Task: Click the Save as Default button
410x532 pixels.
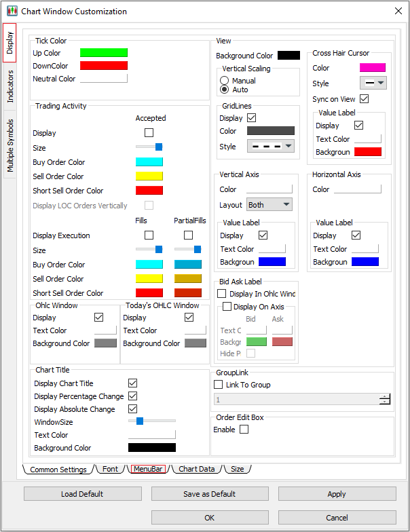Action: [x=210, y=494]
